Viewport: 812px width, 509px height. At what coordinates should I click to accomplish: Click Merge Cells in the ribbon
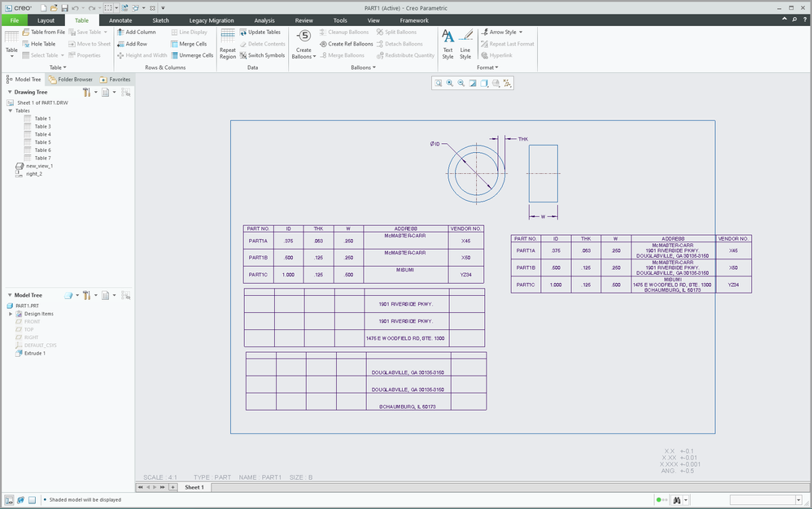coord(188,44)
